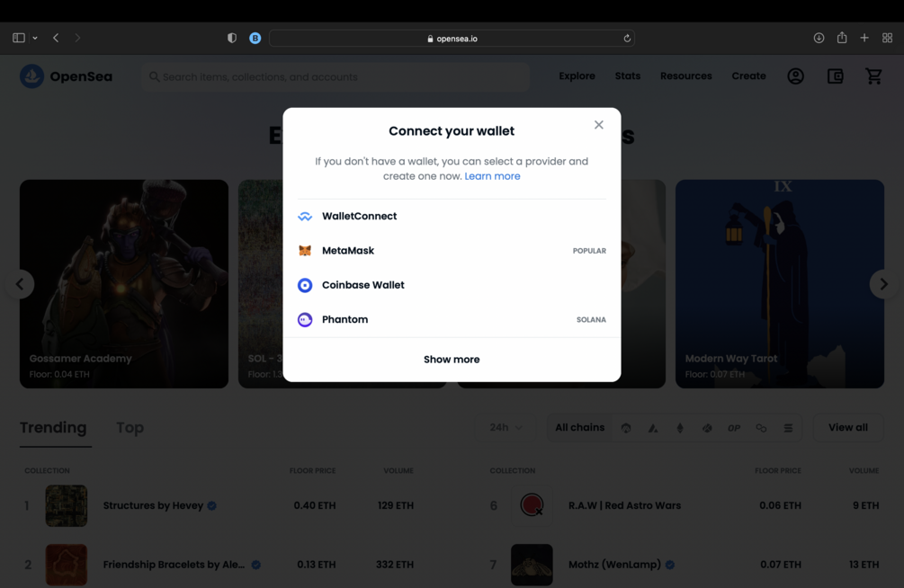Click verified badge next to Structures by Hevey

[212, 505]
